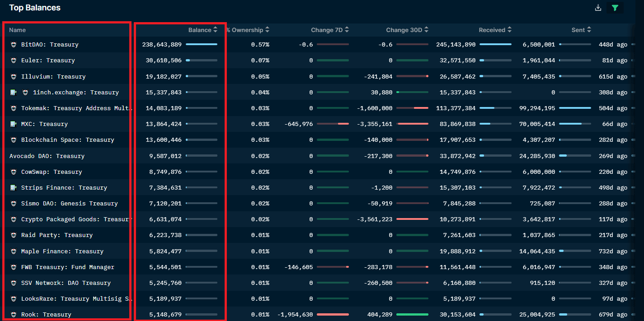Open the Avocado DAO: Treasury entry
Screen dimensions: 644x321
click(x=47, y=156)
